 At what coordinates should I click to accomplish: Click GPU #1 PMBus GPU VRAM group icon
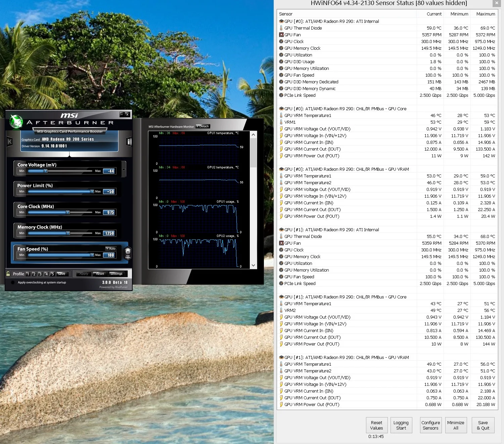pyautogui.click(x=281, y=357)
